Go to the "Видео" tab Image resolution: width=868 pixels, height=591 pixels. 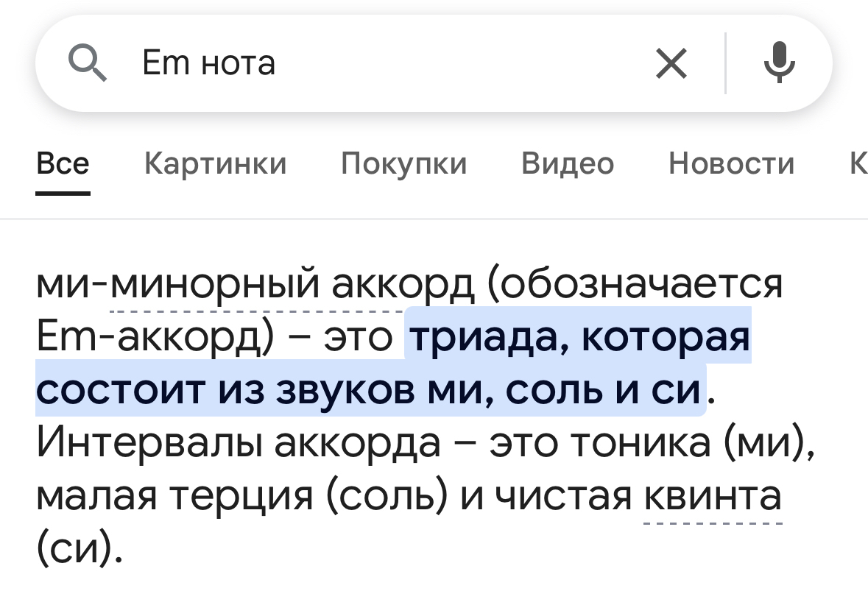567,163
